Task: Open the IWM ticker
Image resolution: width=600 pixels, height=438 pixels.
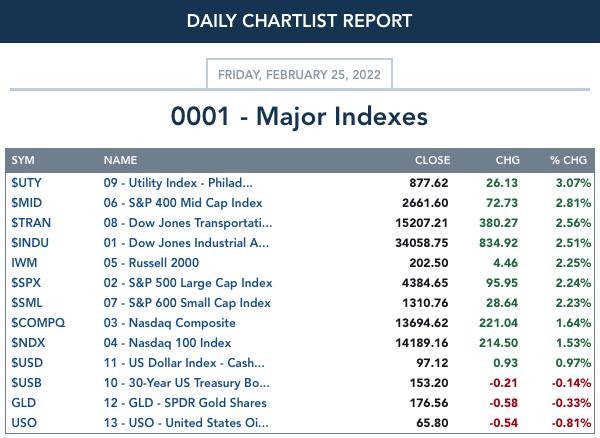Action: pos(24,263)
